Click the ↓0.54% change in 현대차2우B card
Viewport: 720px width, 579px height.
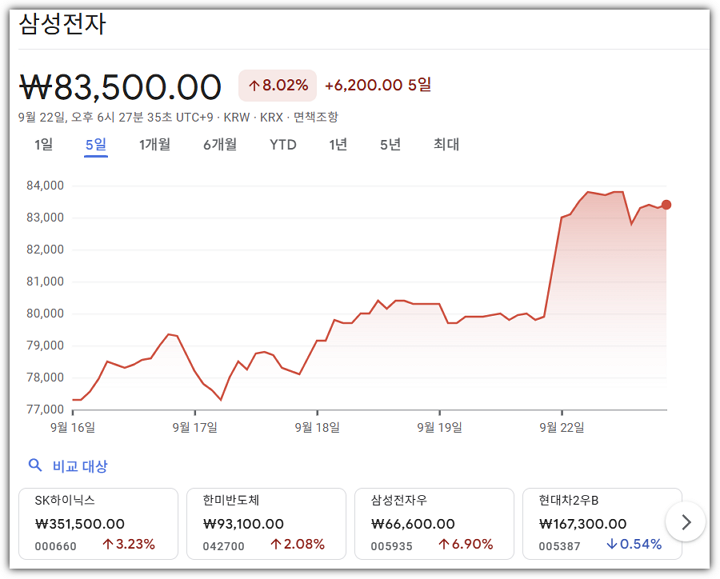pyautogui.click(x=634, y=545)
